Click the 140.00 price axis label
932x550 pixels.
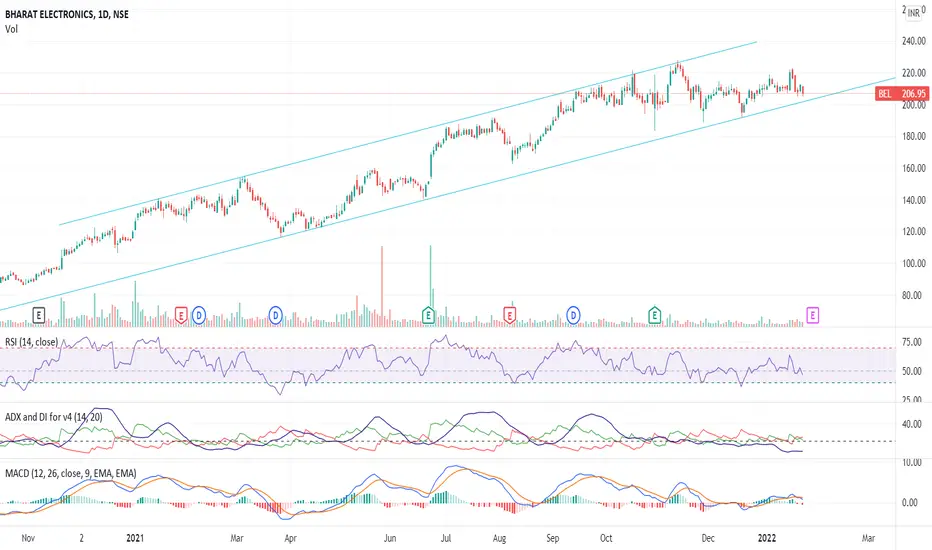click(x=914, y=200)
